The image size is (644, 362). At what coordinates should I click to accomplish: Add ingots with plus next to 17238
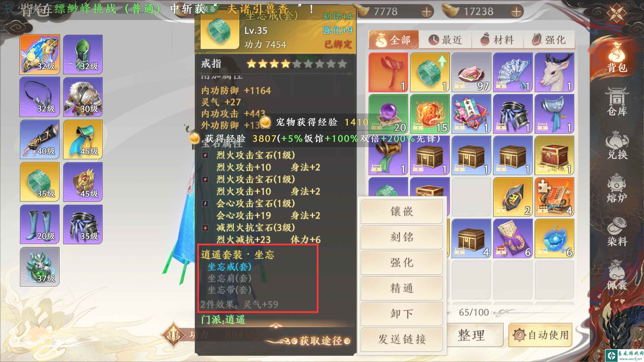coord(516,12)
